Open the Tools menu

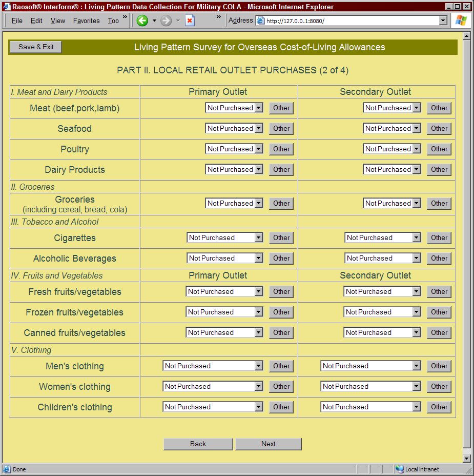tap(113, 21)
